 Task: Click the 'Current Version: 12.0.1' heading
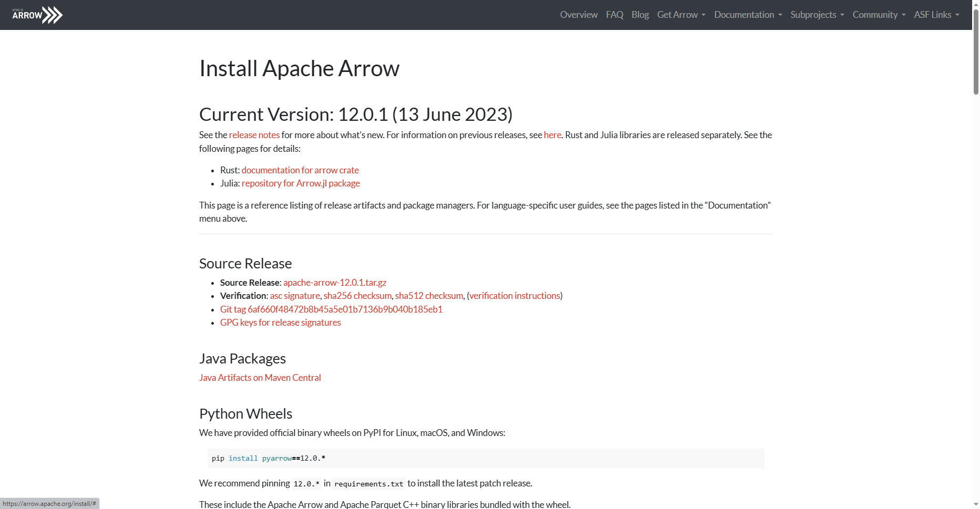(x=356, y=115)
